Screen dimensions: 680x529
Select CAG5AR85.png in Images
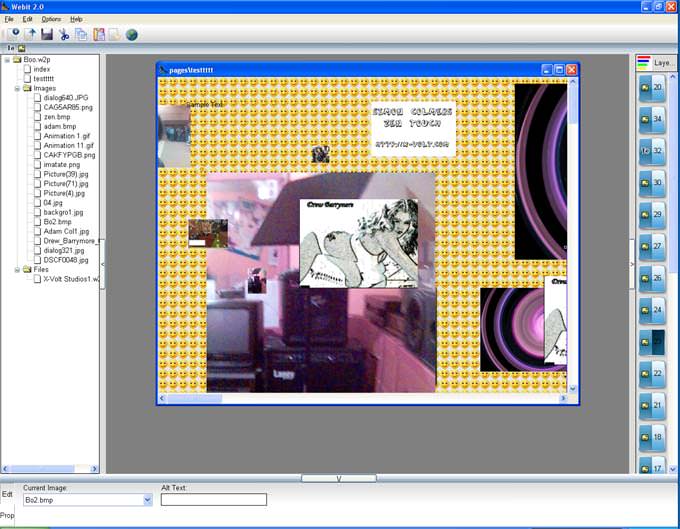point(68,108)
